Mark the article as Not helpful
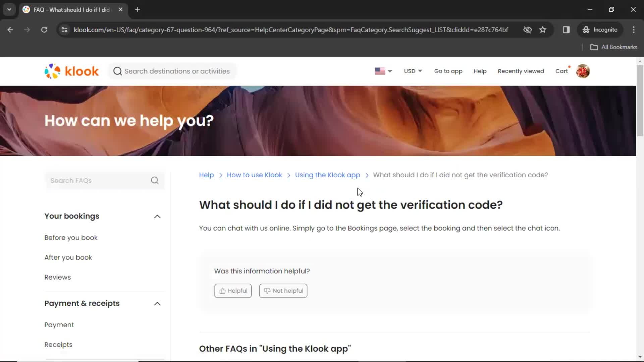 coord(283,291)
